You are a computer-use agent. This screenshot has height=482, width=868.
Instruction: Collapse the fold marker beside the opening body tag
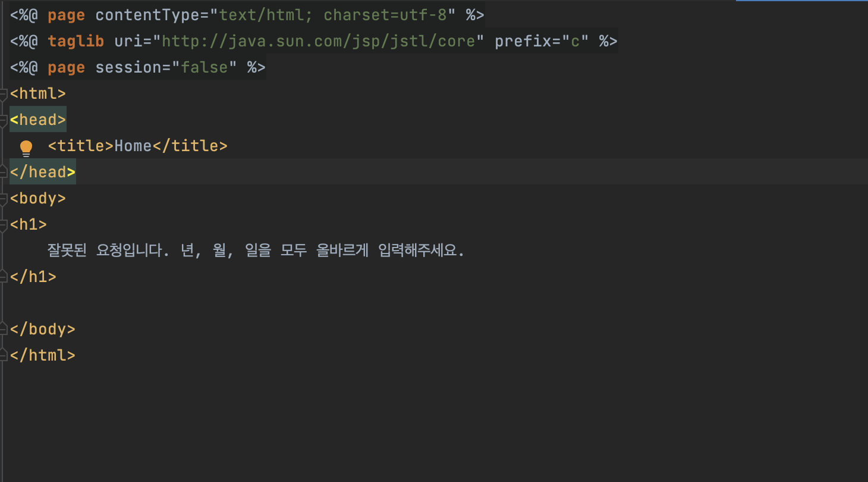(3, 199)
